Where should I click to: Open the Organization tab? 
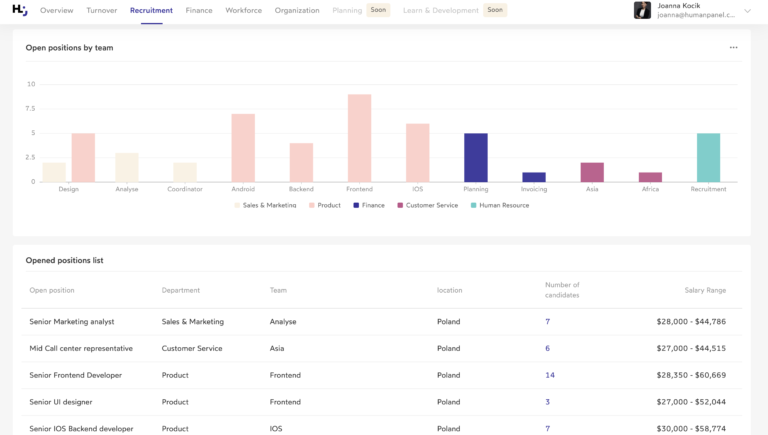297,10
